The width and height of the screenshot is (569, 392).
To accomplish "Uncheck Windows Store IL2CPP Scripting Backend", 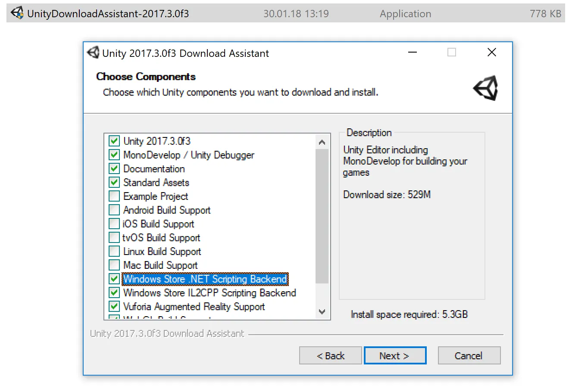I will coord(114,292).
